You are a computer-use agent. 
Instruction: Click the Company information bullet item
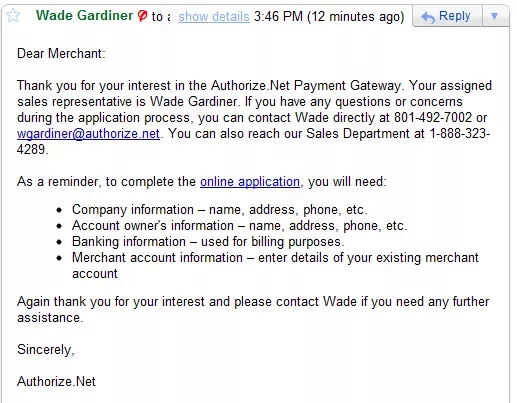click(x=219, y=210)
